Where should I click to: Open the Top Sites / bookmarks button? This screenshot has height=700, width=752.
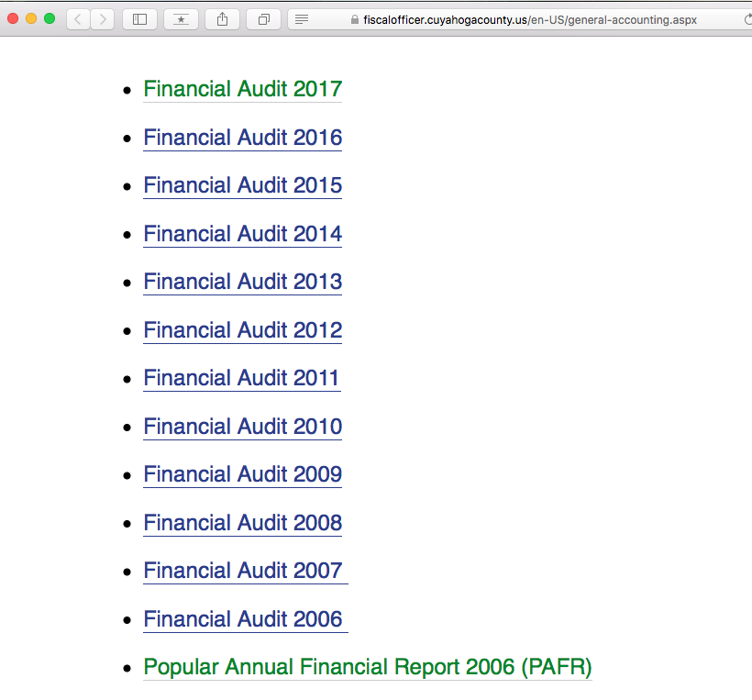coord(181,19)
